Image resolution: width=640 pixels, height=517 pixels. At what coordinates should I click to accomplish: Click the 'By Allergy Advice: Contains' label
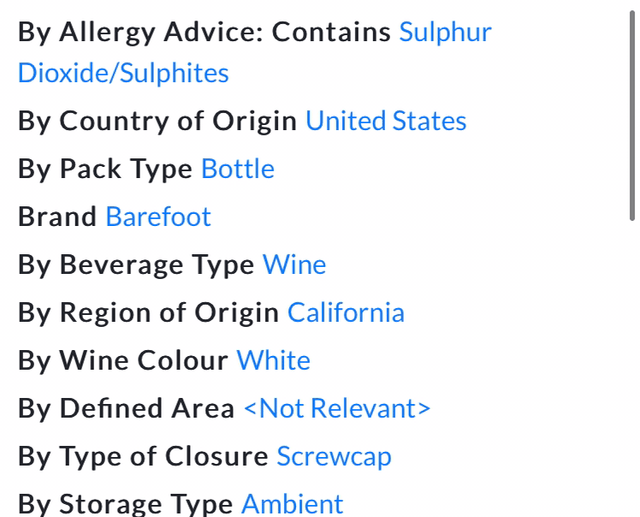point(204,32)
